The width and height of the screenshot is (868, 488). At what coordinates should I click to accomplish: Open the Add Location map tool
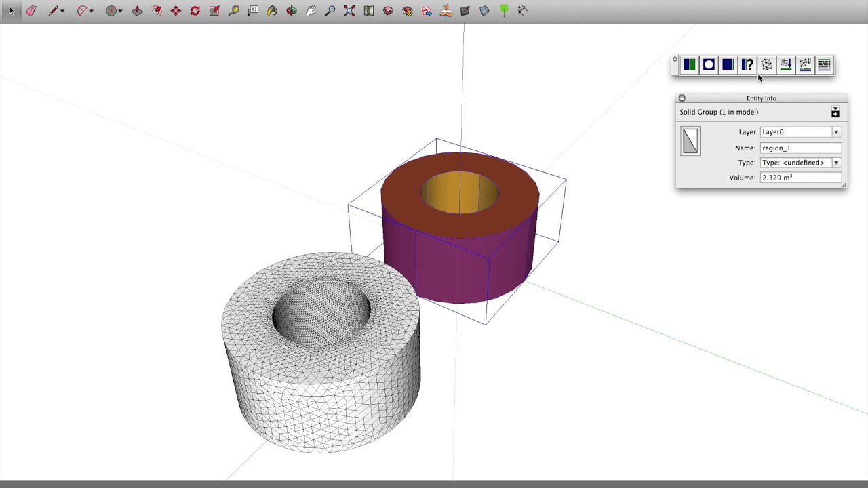click(369, 10)
